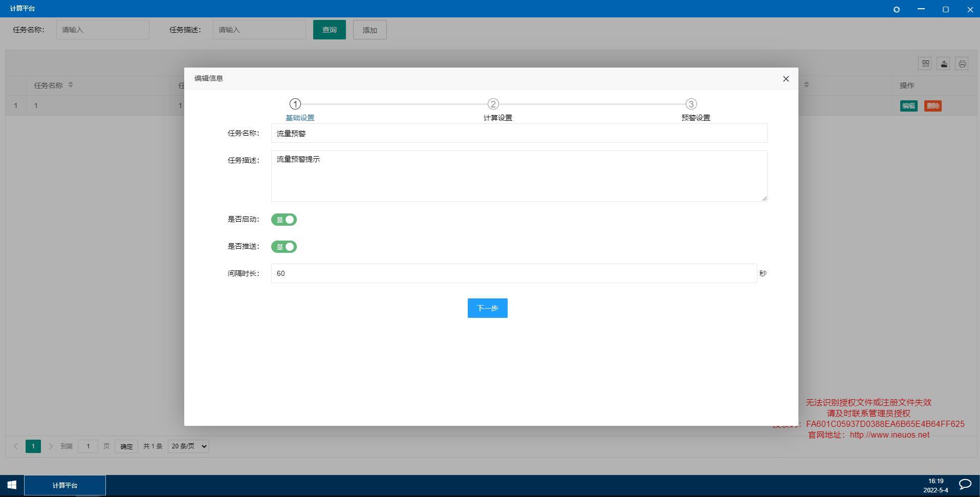This screenshot has height=497, width=980.
Task: Focus the 任务名称 search input at top
Action: (102, 30)
